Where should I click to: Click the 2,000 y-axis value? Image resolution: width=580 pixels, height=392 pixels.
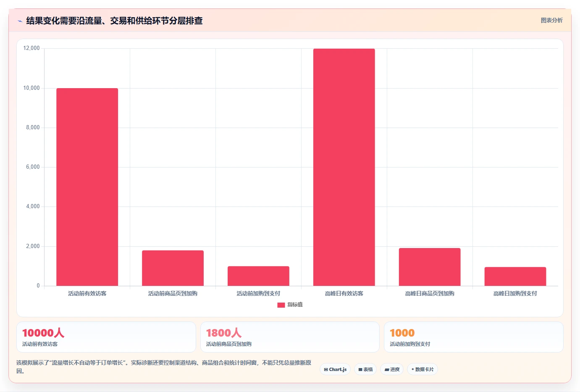pos(33,246)
